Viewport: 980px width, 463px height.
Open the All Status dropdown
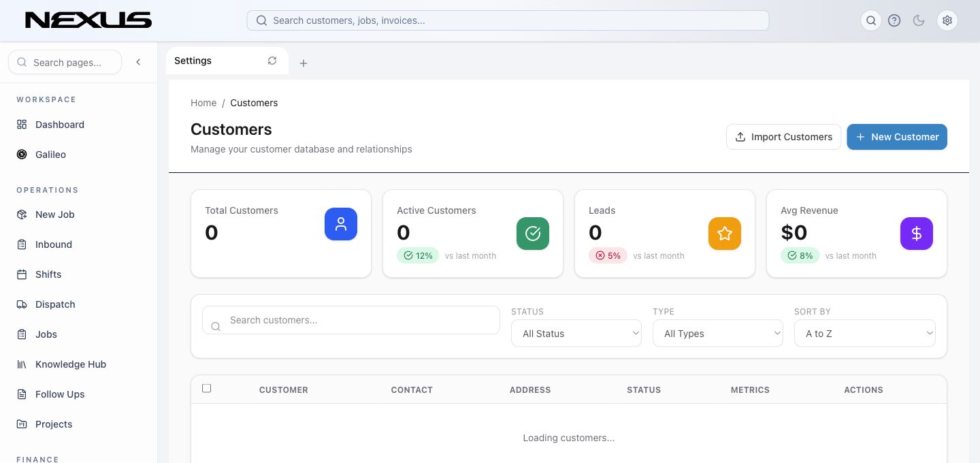(576, 334)
